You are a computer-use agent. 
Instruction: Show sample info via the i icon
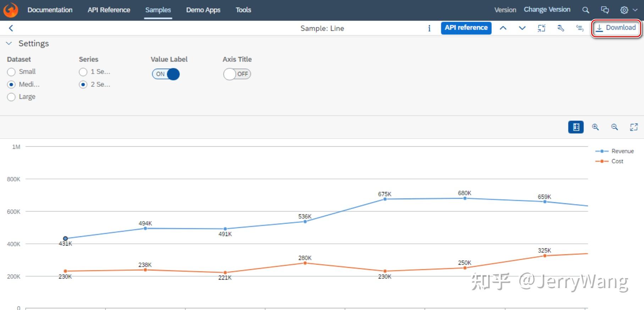[x=429, y=28]
